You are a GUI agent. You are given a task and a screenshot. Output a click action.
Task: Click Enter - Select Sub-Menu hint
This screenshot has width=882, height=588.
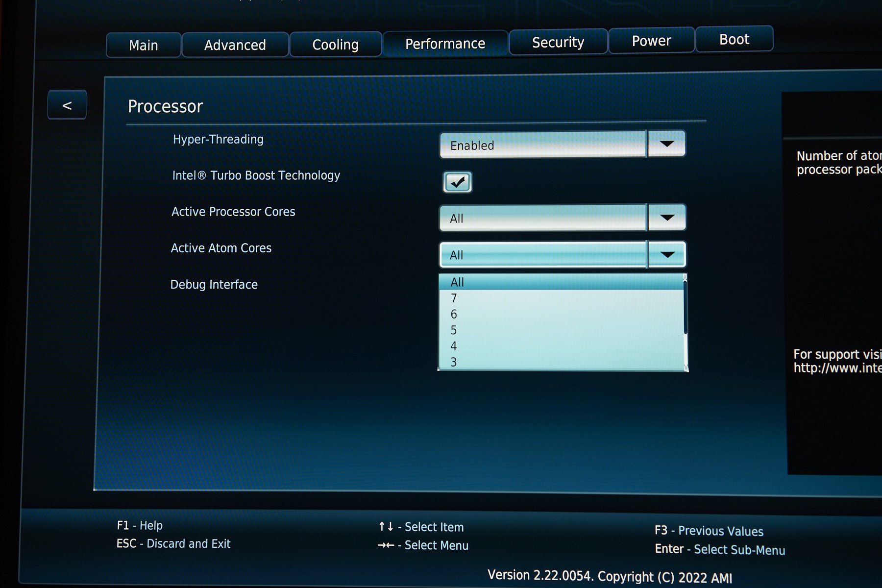click(720, 549)
